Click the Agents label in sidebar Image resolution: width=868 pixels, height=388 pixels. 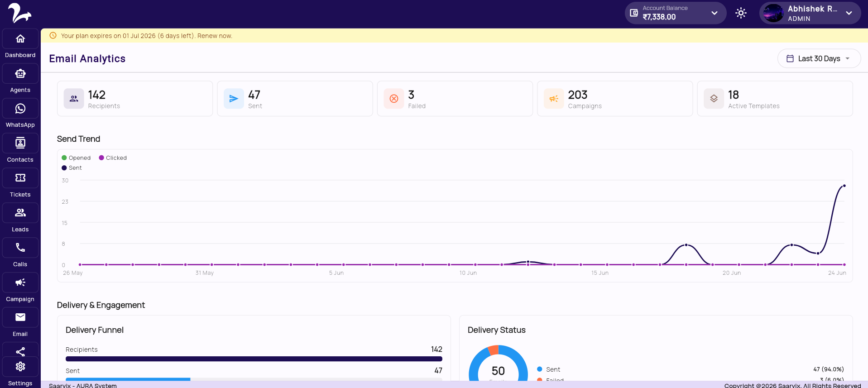click(20, 90)
